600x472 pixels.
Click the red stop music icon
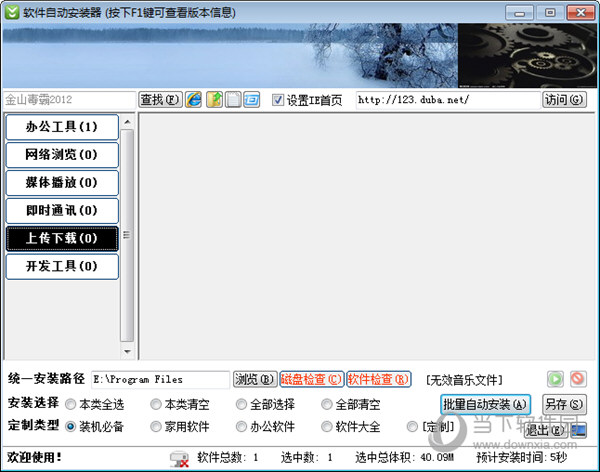point(577,379)
